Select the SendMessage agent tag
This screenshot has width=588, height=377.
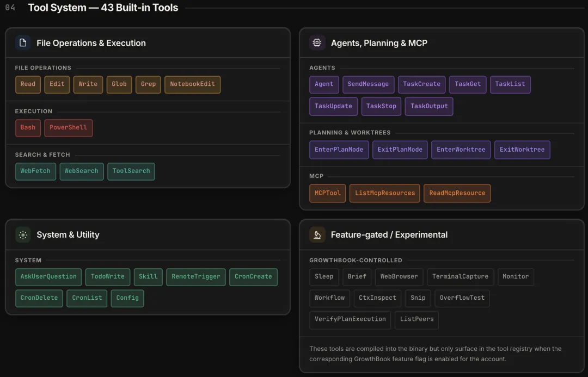click(x=368, y=84)
